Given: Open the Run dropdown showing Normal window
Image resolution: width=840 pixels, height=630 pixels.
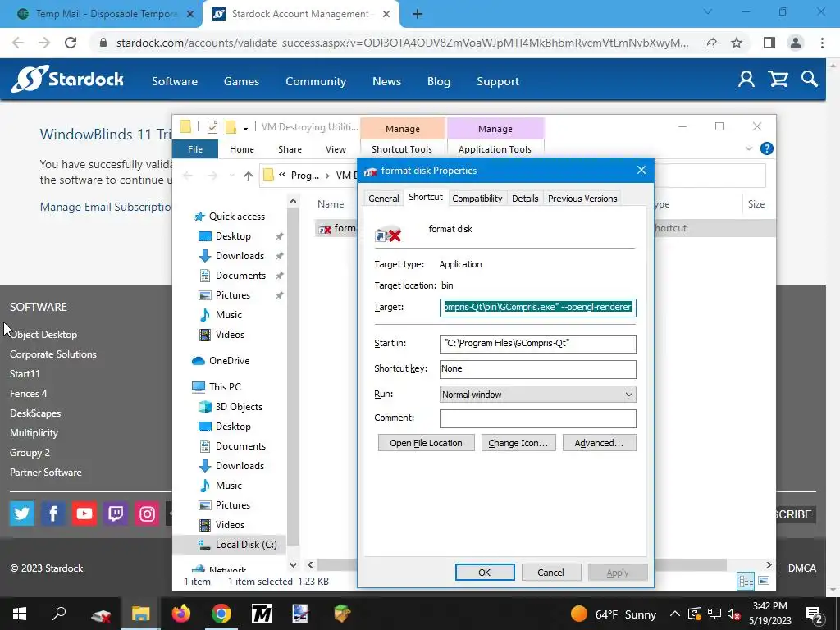Looking at the screenshot, I should tap(538, 395).
